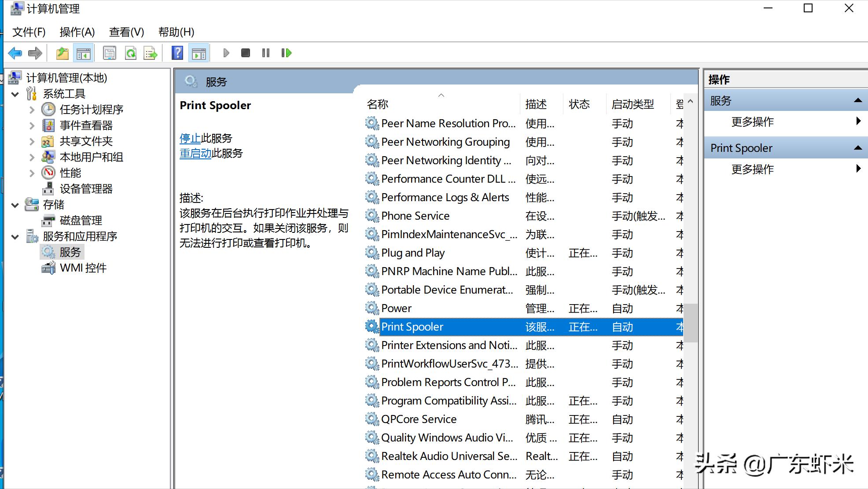Image resolution: width=868 pixels, height=489 pixels.
Task: Toggle the console tree visibility
Action: (x=84, y=53)
